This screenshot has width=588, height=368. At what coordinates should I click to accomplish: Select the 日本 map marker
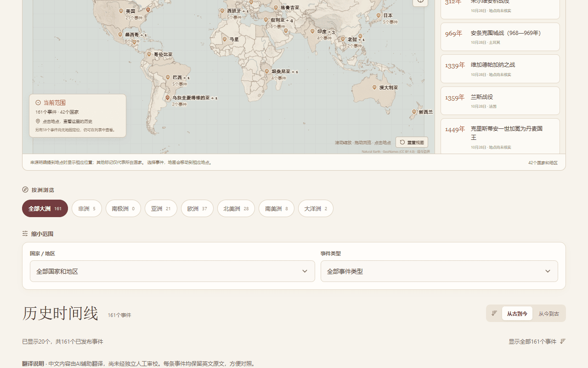coord(379,15)
